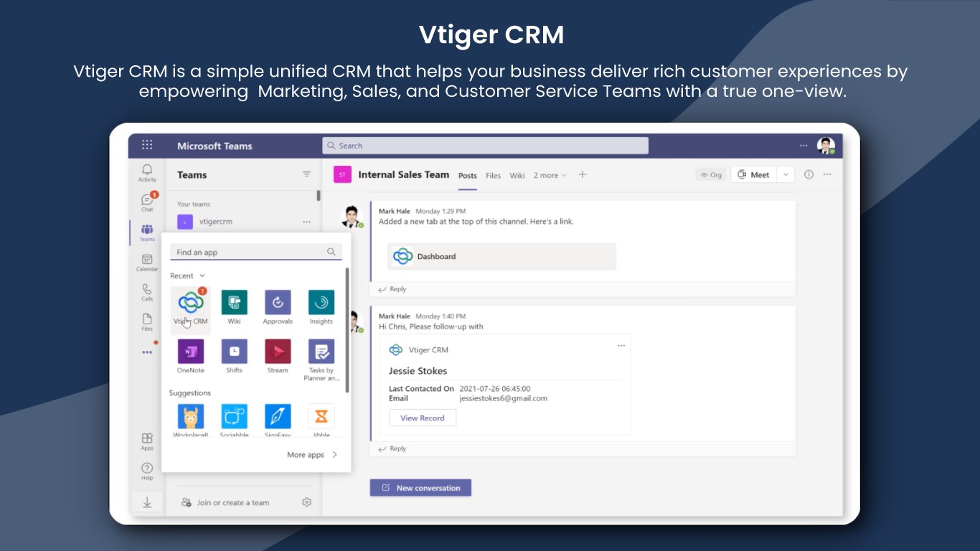Open the Shifts app tile

coord(234,357)
